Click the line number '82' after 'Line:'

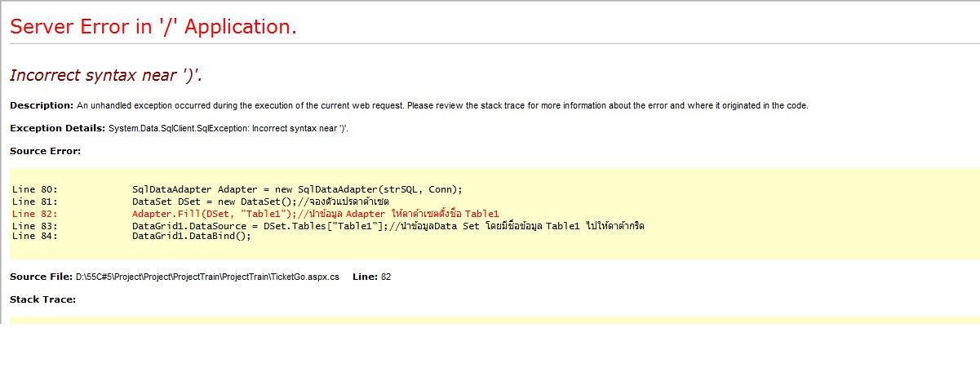point(386,277)
